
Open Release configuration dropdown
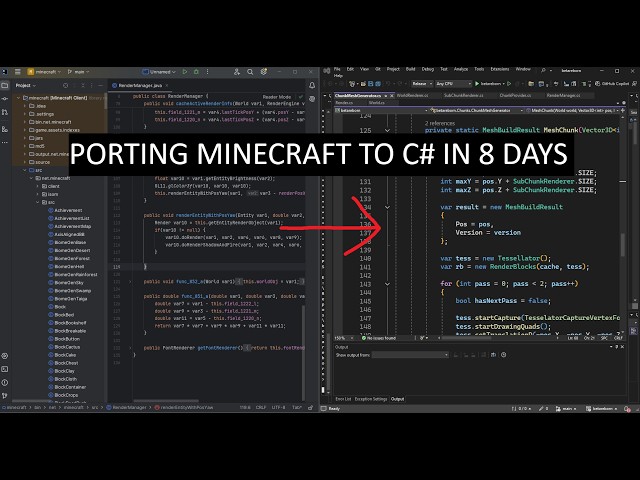point(422,84)
